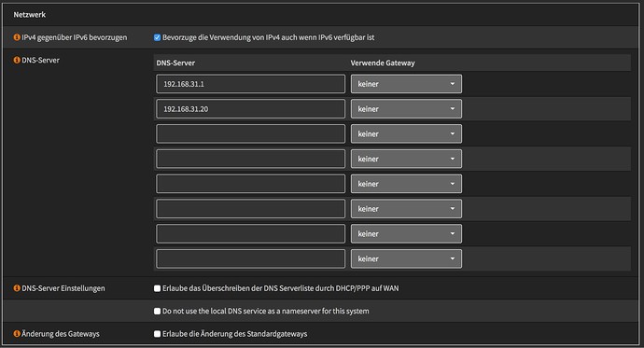Expand last row keiner gateway dropdown
The image size is (644, 348).
(406, 258)
